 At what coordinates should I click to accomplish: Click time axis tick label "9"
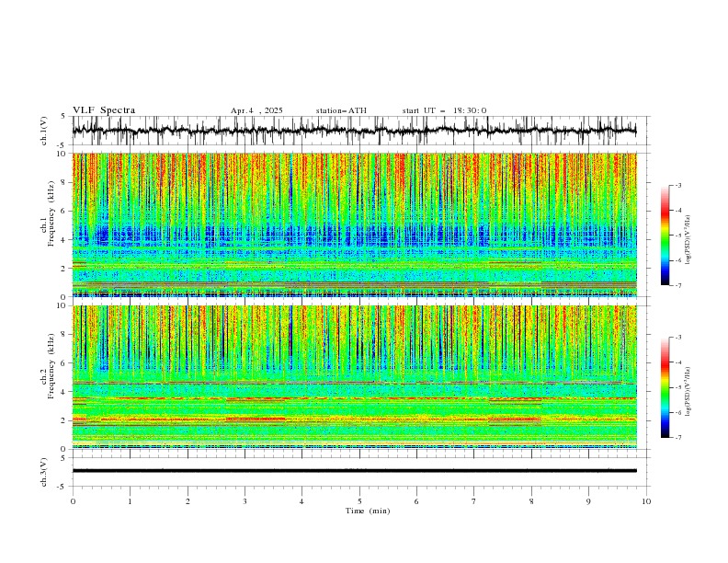(x=588, y=501)
